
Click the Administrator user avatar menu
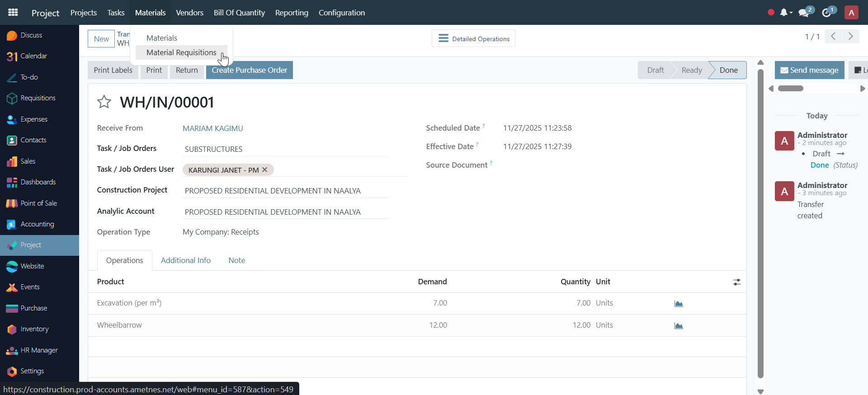click(851, 13)
